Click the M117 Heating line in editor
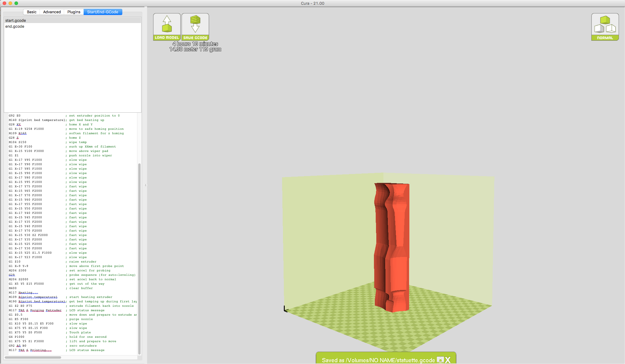625x364 pixels. 24,293
